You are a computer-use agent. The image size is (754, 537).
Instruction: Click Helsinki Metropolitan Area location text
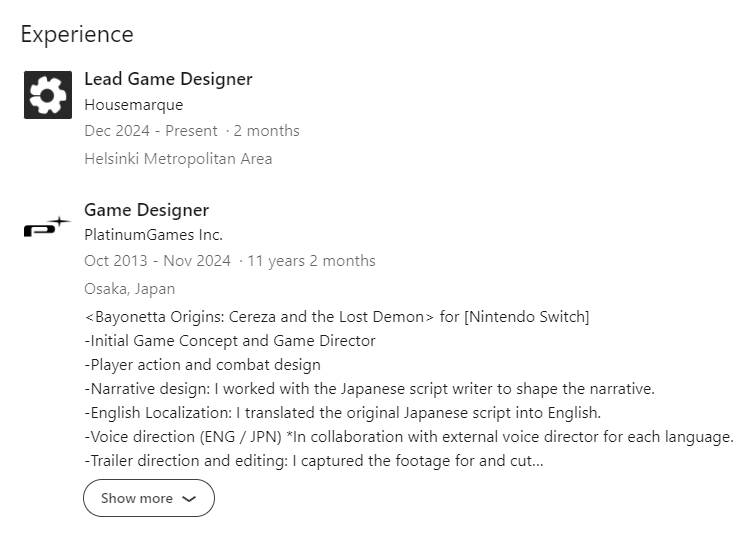coord(178,159)
